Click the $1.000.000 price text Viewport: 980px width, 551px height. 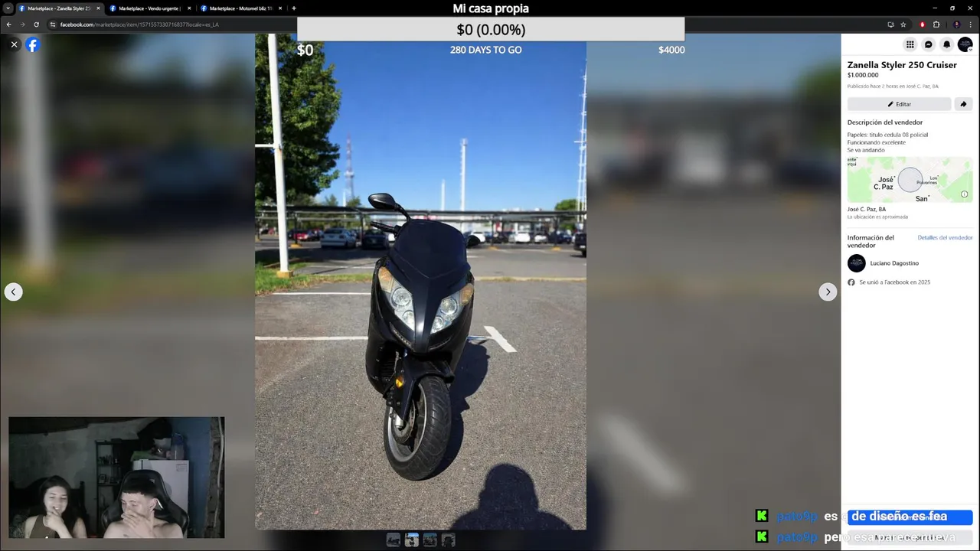(863, 75)
